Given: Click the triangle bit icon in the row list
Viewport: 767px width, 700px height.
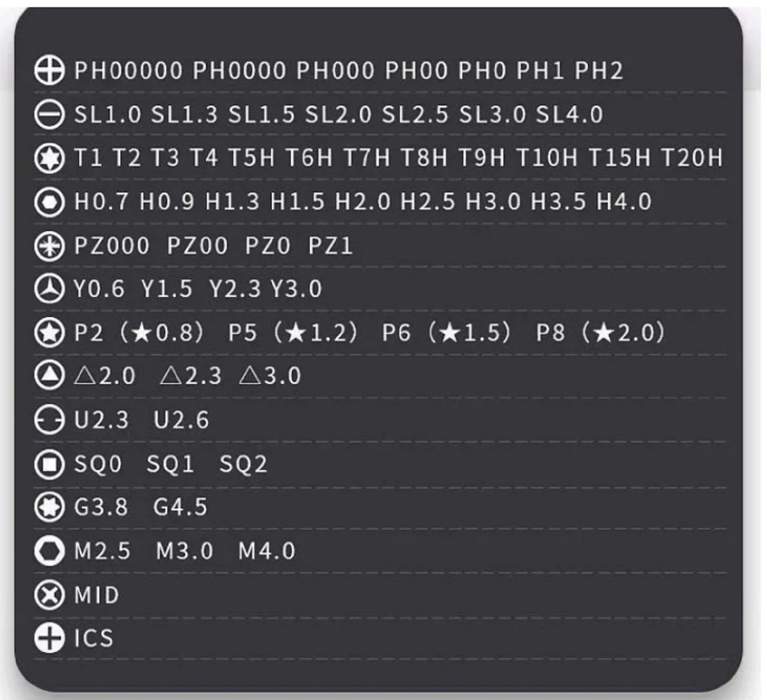Looking at the screenshot, I should [x=49, y=376].
